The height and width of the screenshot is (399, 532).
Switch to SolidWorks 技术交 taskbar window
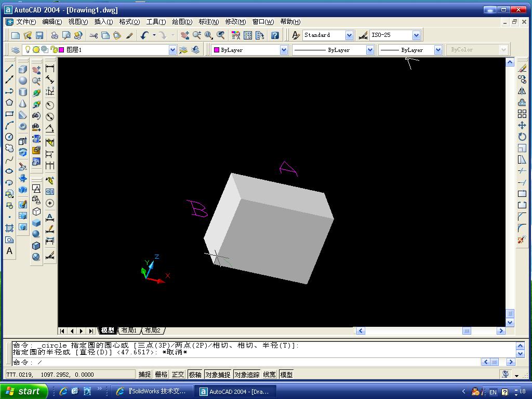pyautogui.click(x=152, y=391)
